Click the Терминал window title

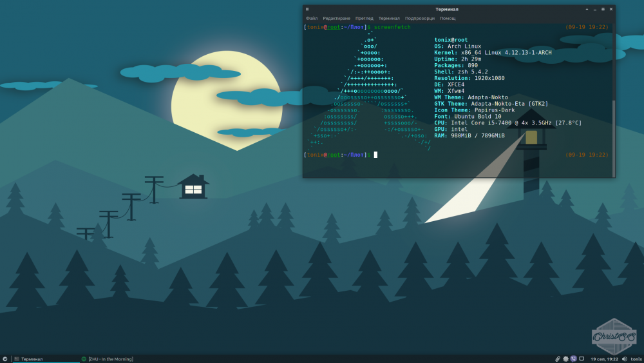[447, 9]
